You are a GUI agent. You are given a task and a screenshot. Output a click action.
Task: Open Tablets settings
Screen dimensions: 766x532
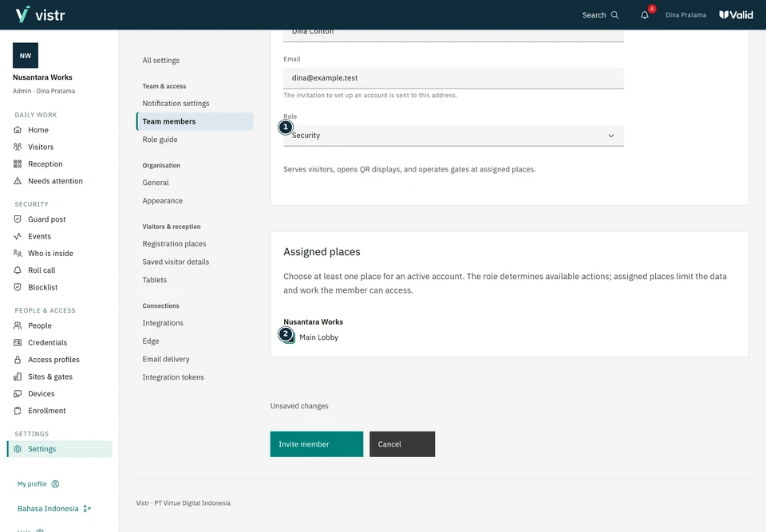pyautogui.click(x=154, y=280)
